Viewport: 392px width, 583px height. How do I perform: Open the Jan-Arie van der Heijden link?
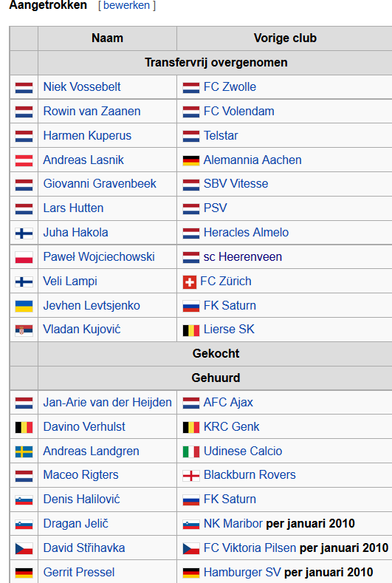click(x=107, y=402)
